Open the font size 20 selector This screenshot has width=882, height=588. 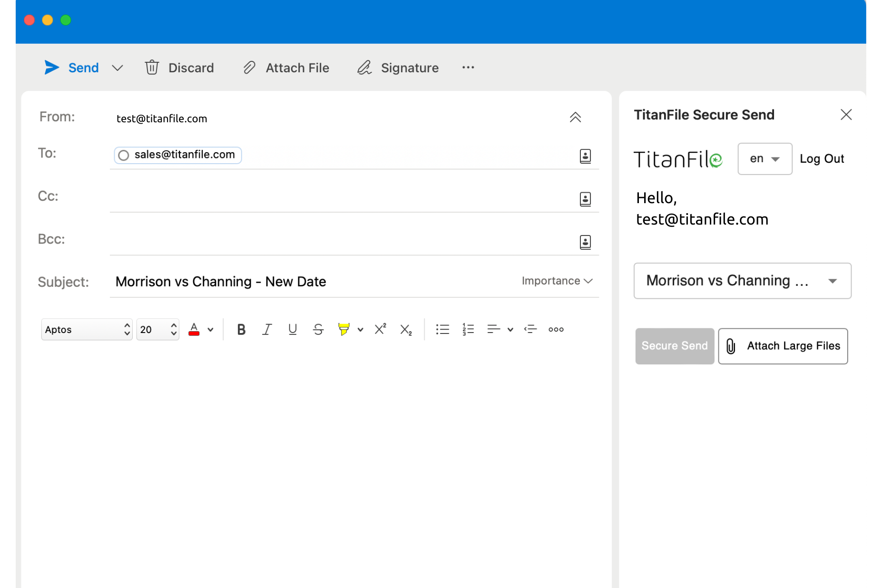(x=157, y=329)
